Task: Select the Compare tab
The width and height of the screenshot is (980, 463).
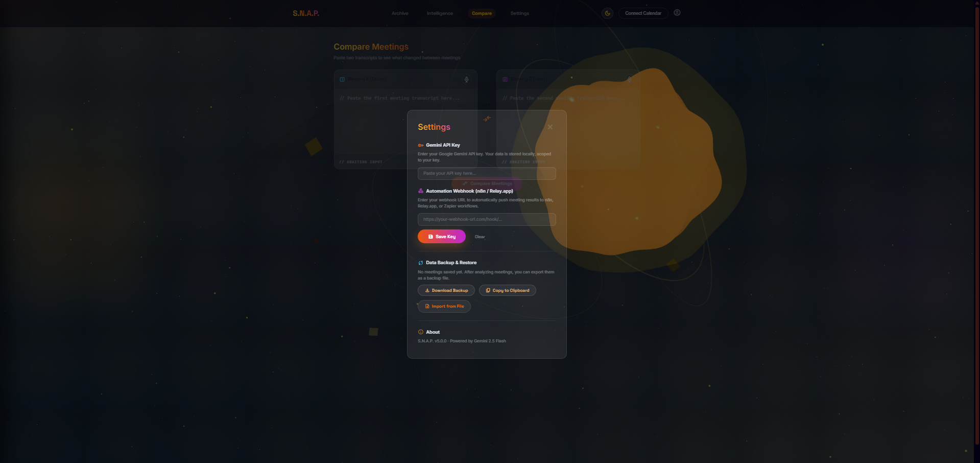Action: coord(482,13)
